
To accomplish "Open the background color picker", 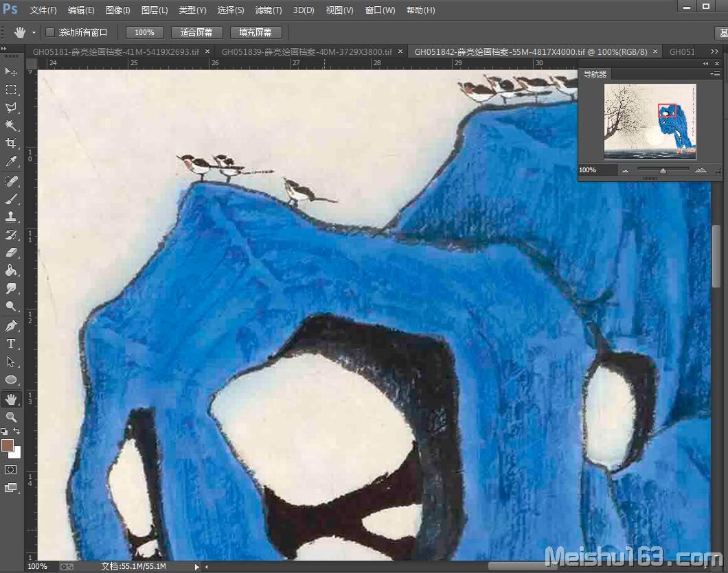I will pos(16,454).
